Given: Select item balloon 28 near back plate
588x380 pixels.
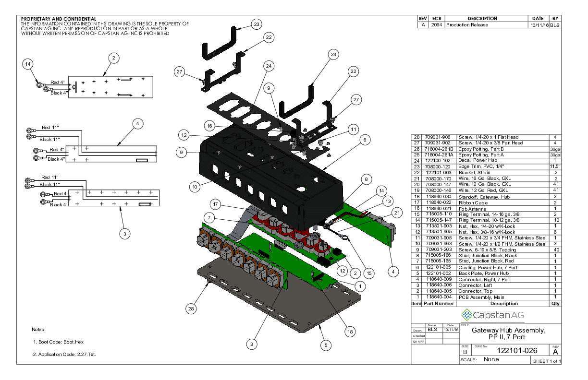Looking at the screenshot, I should pyautogui.click(x=191, y=309).
